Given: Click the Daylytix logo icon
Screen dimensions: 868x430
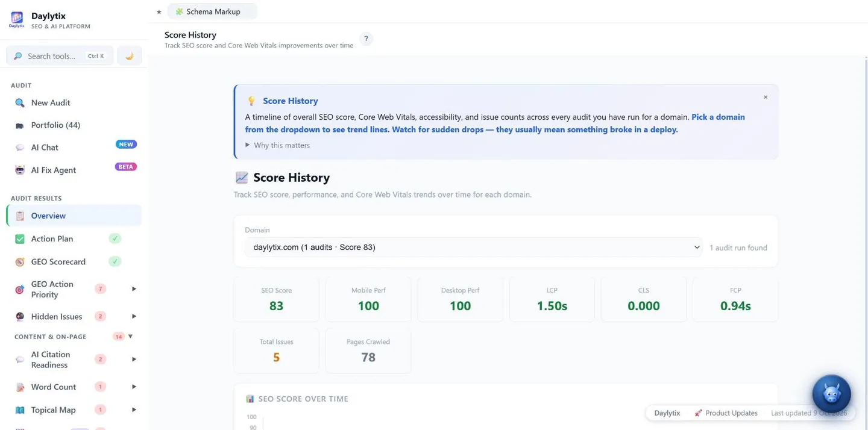Looking at the screenshot, I should pos(17,19).
